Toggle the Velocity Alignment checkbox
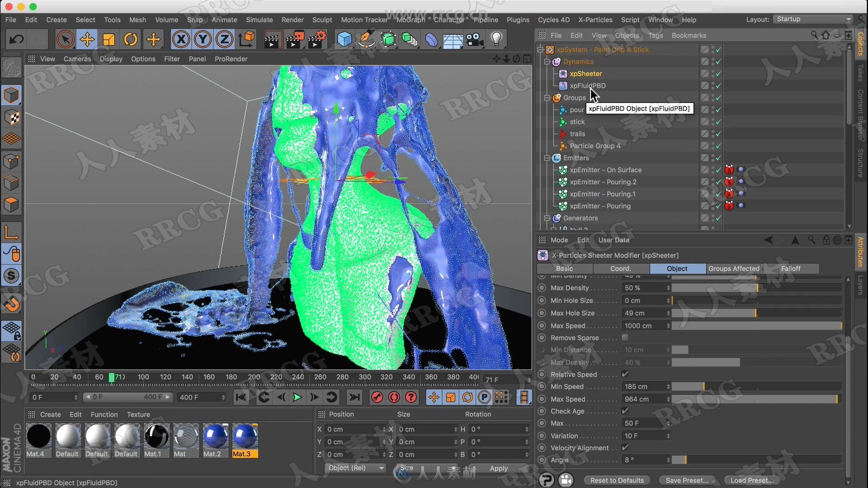The image size is (868, 488). pos(625,447)
